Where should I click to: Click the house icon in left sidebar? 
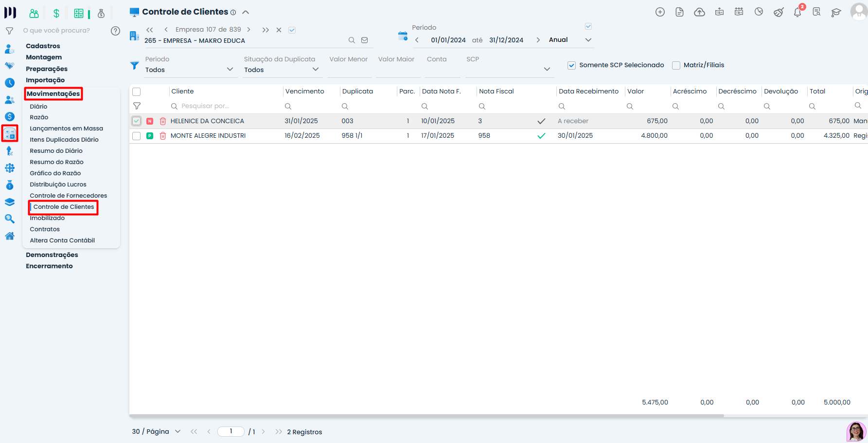coord(9,236)
